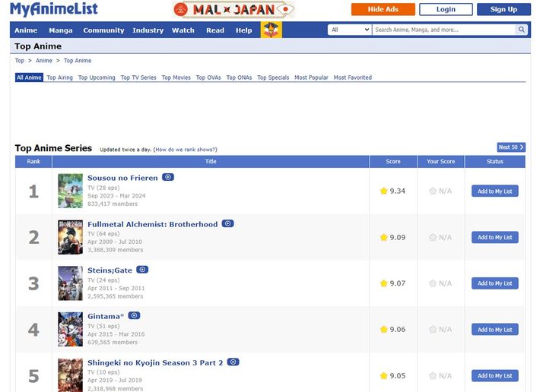Add Sousou no Frieren to My List
Viewport: 540px width, 392px height.
pos(494,191)
